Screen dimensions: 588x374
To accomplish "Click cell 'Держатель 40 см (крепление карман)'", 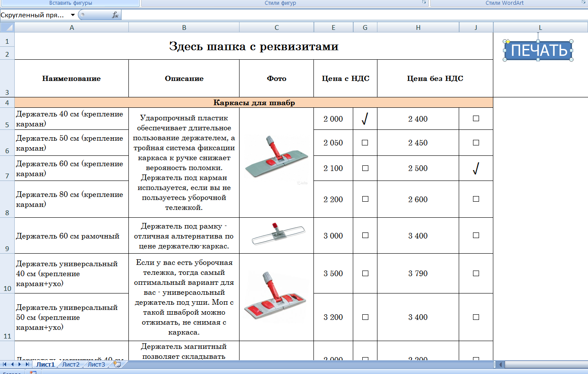I will [x=72, y=119].
